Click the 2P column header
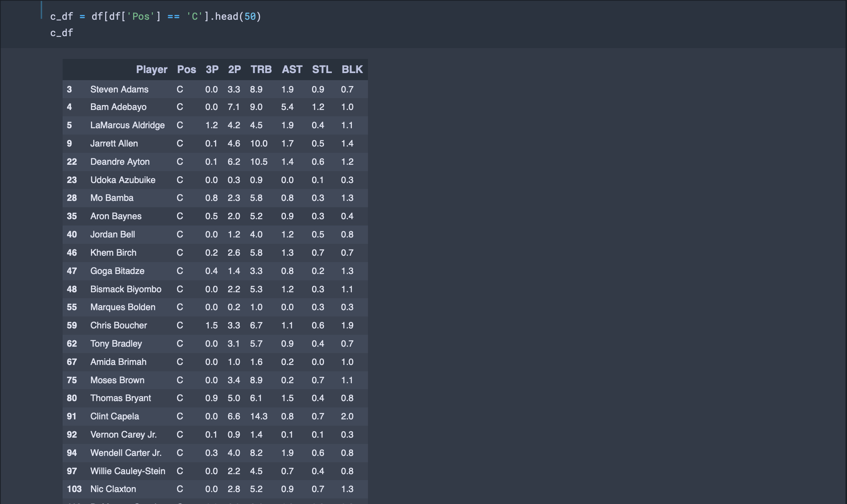847x504 pixels. point(234,69)
